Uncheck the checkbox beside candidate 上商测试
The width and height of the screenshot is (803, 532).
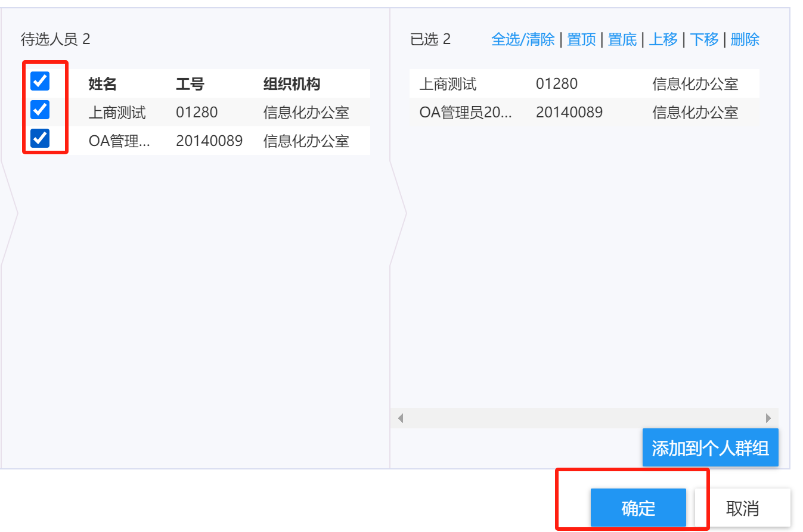pos(40,110)
